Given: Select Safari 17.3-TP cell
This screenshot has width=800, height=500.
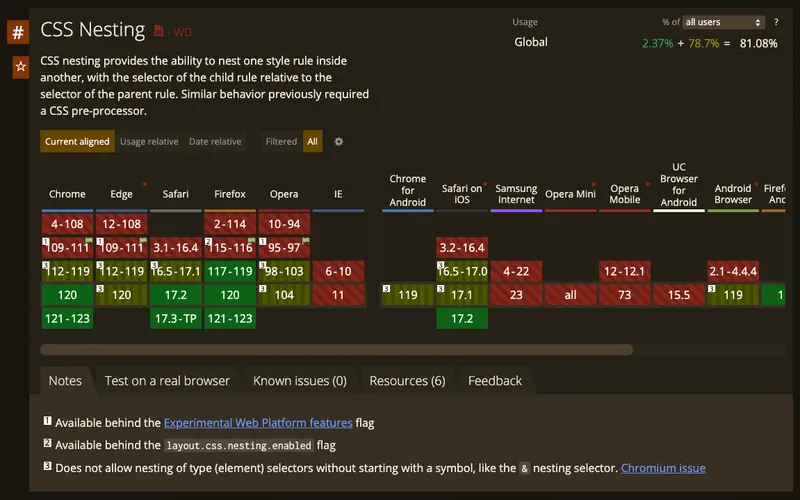Looking at the screenshot, I should (176, 318).
